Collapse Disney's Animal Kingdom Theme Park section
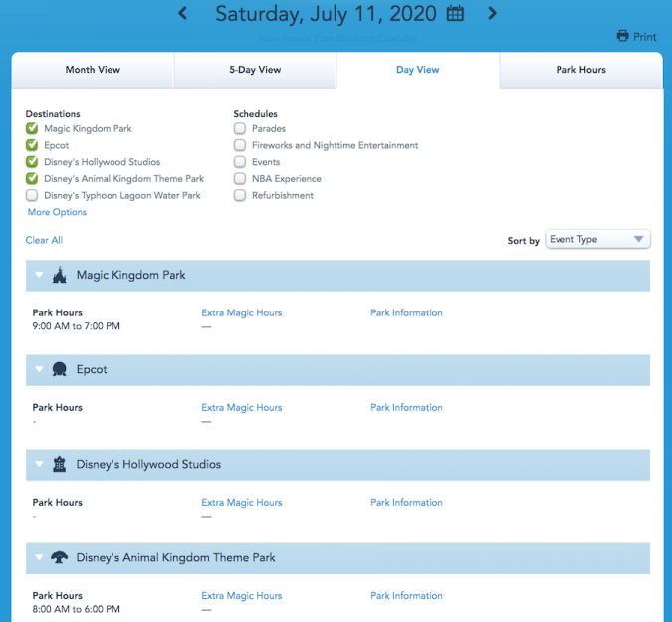The image size is (672, 622). point(39,557)
